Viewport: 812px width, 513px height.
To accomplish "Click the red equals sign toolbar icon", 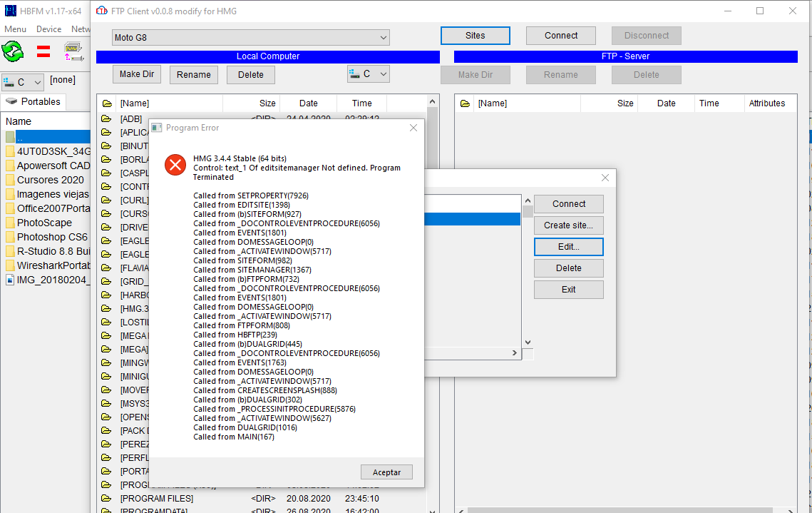I will [43, 51].
